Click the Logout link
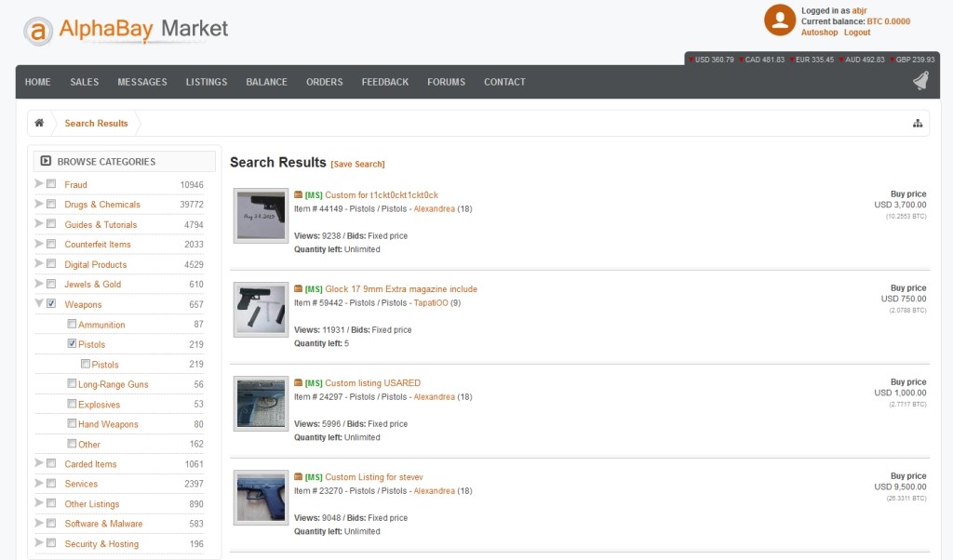 [857, 33]
